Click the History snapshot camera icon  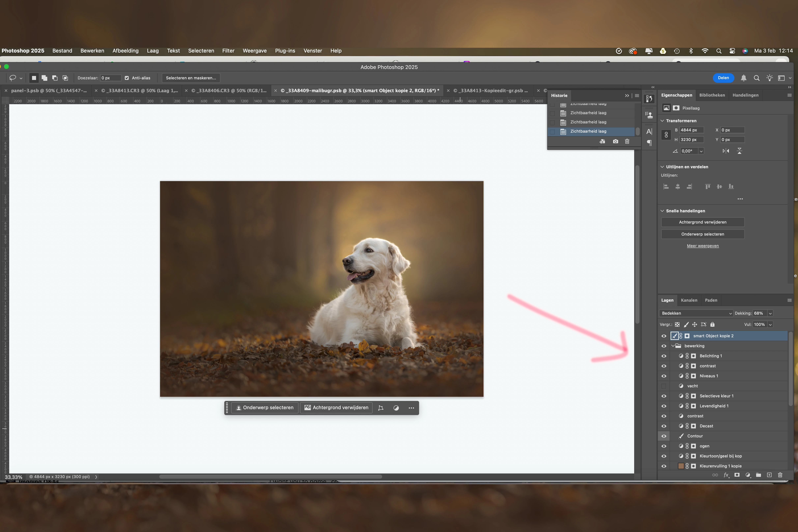click(x=615, y=141)
